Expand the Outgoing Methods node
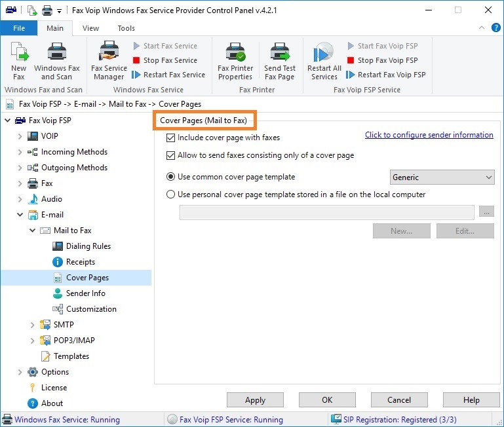Viewport: 504px width, 427px height. click(20, 168)
